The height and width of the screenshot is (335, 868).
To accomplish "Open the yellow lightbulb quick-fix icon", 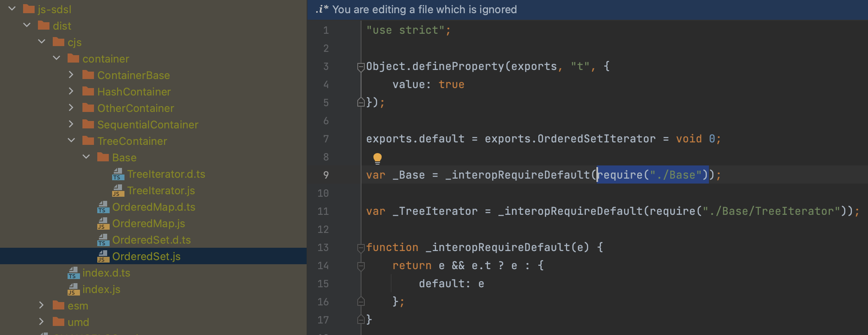I will click(x=377, y=158).
